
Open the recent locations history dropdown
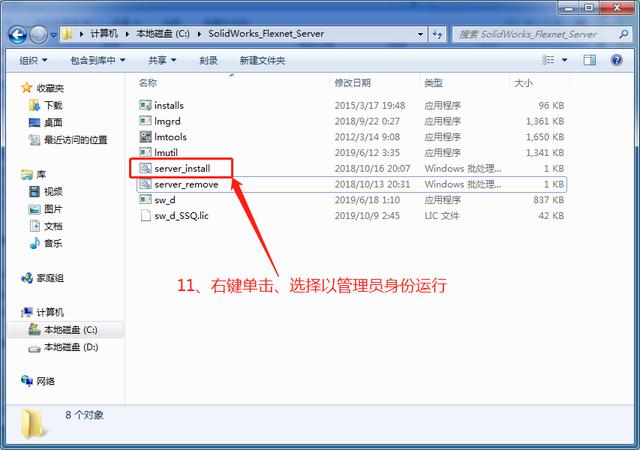click(x=53, y=36)
